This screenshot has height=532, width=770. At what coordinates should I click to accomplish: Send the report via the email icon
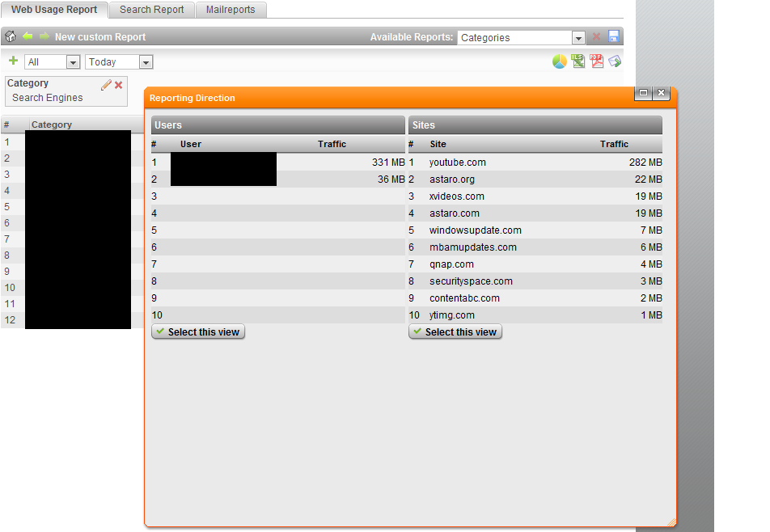coord(616,61)
